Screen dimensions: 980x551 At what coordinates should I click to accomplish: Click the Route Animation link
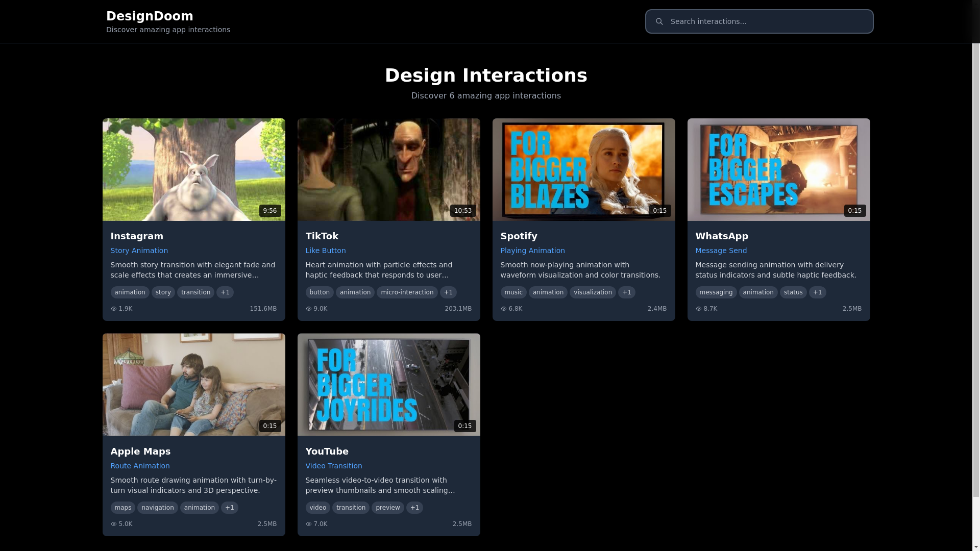tap(140, 466)
